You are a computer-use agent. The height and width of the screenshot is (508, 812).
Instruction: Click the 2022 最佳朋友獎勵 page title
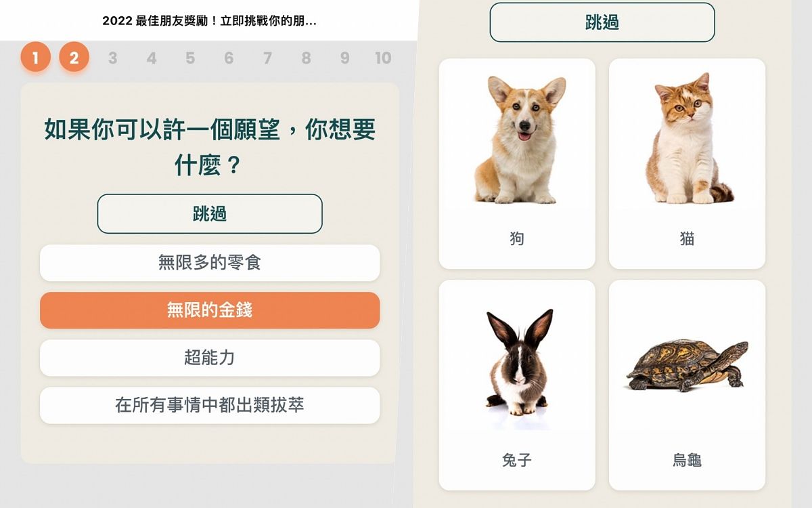click(210, 21)
